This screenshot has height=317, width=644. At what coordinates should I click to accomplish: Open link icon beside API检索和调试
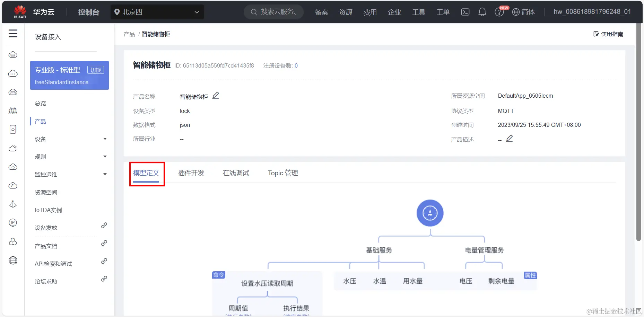click(104, 261)
